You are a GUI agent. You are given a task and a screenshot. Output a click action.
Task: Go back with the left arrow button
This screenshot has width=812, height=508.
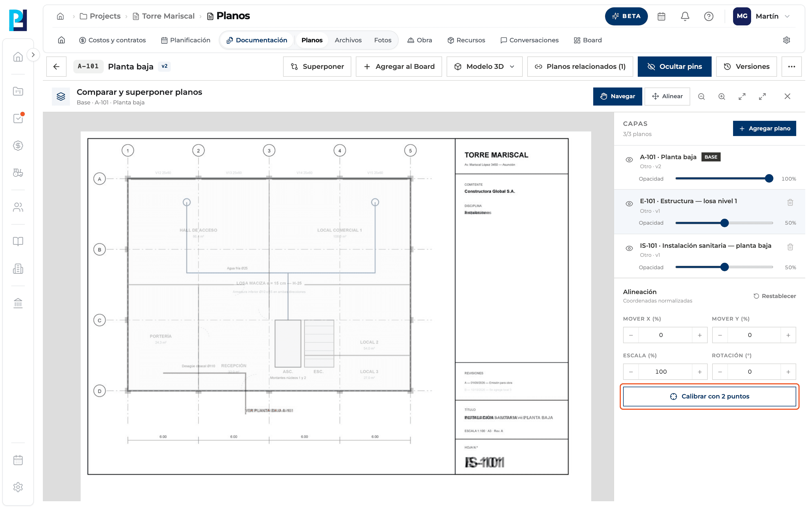[56, 67]
